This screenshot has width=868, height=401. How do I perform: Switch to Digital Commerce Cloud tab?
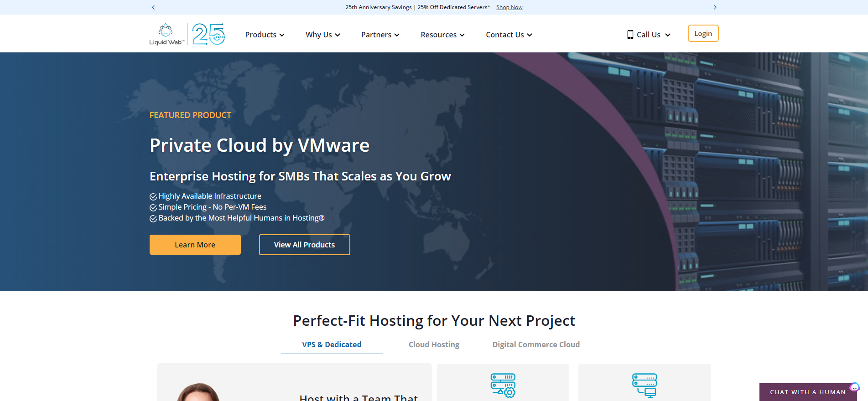(x=536, y=344)
